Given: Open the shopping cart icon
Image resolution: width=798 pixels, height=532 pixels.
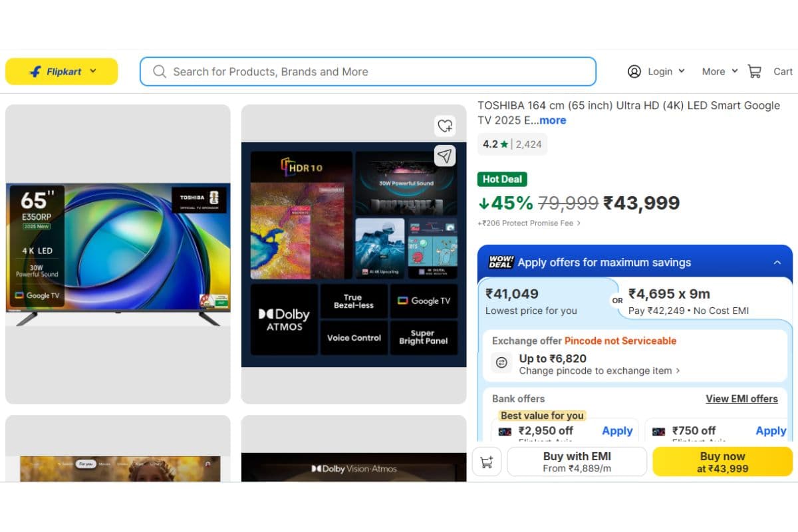Looking at the screenshot, I should [x=754, y=71].
